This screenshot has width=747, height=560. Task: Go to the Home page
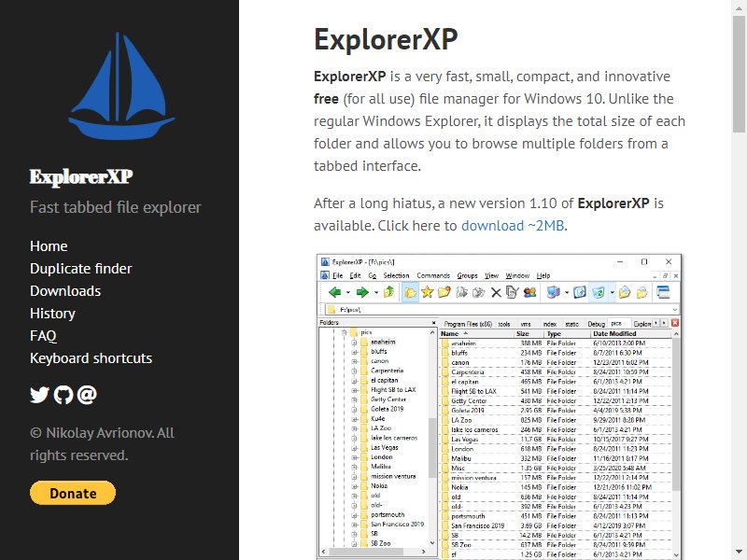(49, 246)
